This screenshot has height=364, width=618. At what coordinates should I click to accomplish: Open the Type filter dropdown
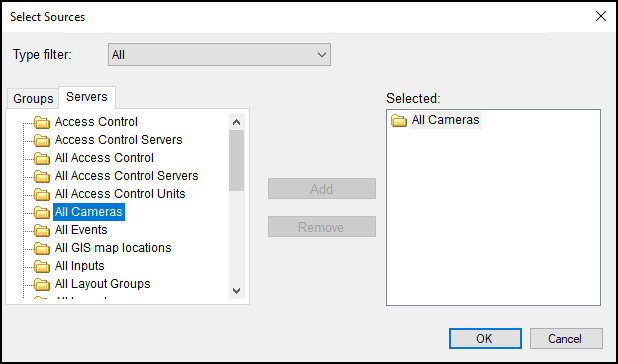tap(219, 55)
